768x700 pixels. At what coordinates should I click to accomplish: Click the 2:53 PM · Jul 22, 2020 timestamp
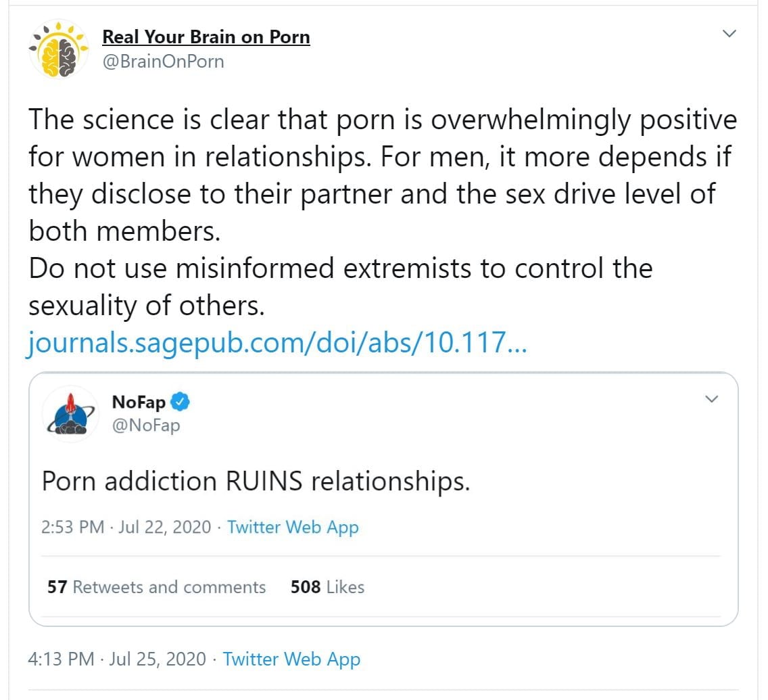126,527
